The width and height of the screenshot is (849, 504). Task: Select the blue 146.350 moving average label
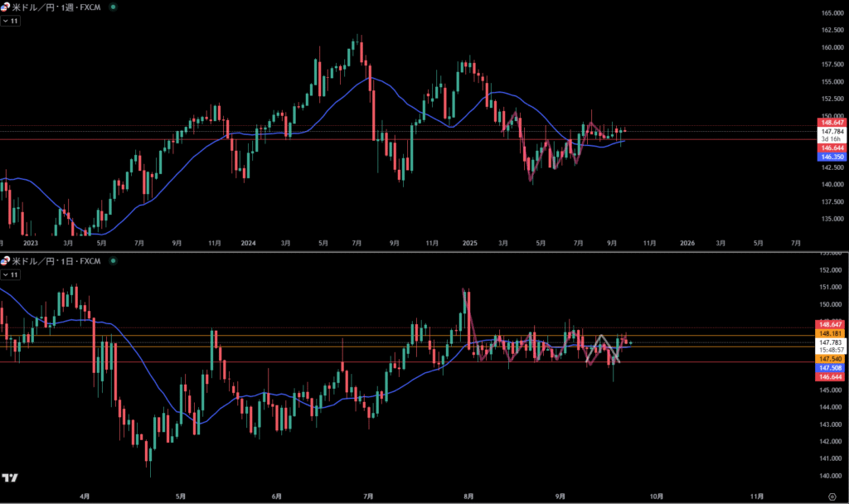(x=832, y=156)
